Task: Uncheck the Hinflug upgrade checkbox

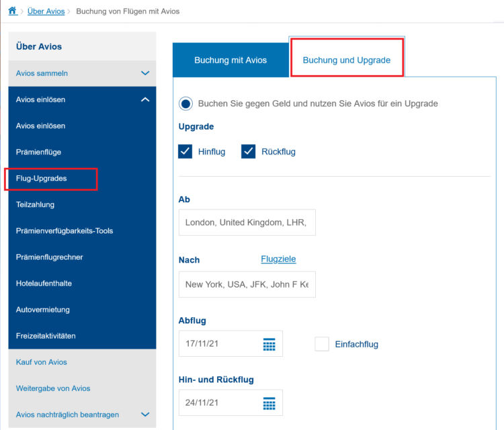Action: pos(185,151)
